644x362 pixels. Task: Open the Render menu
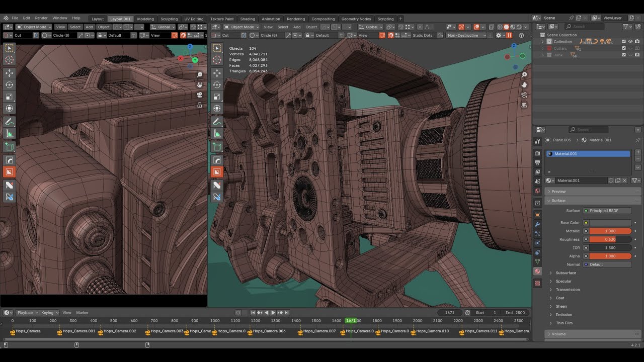[41, 18]
